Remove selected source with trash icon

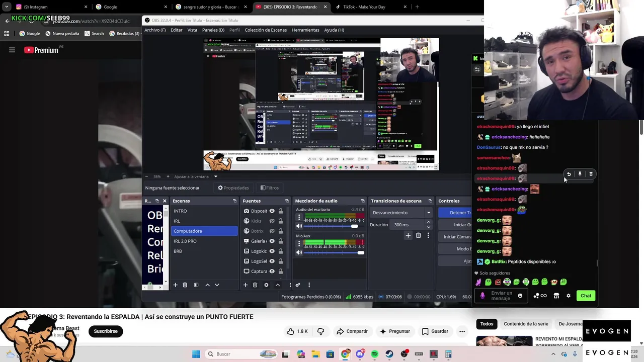click(x=255, y=285)
